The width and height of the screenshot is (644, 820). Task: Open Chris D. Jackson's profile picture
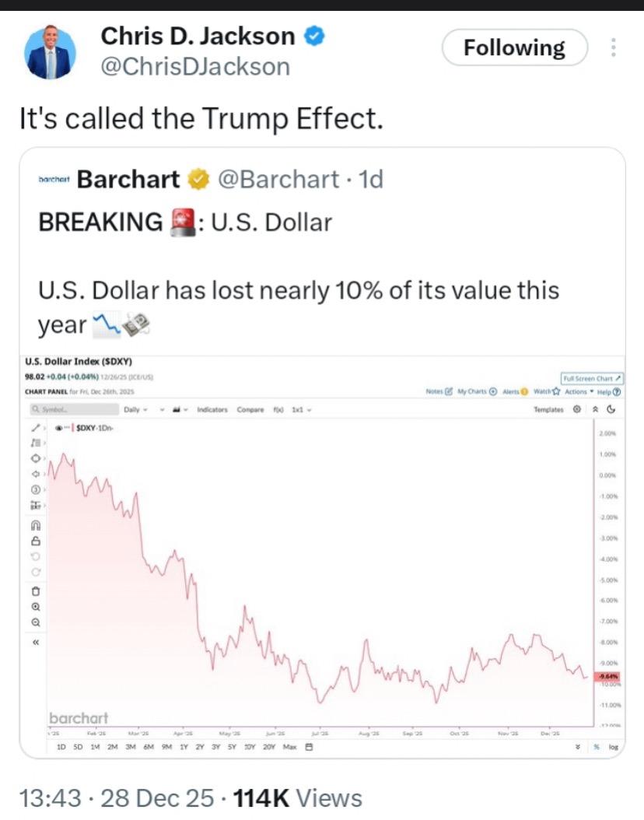tap(51, 53)
